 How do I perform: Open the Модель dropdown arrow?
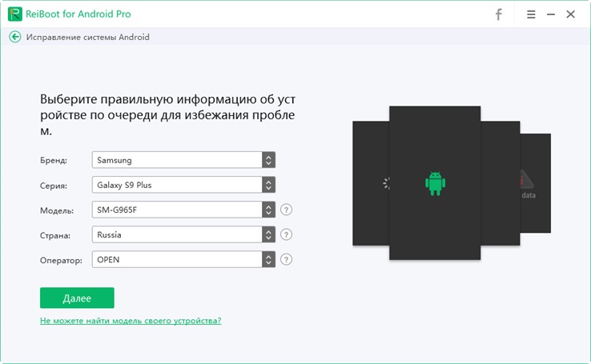[268, 210]
